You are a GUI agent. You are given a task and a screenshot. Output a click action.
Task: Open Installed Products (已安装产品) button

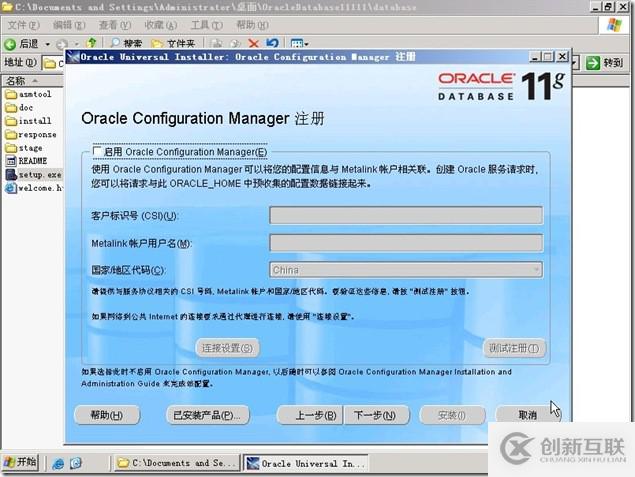tap(207, 415)
